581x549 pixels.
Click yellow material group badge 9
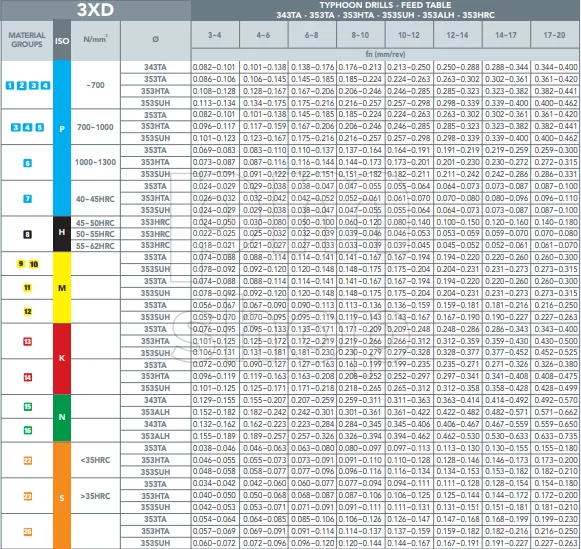(x=21, y=264)
